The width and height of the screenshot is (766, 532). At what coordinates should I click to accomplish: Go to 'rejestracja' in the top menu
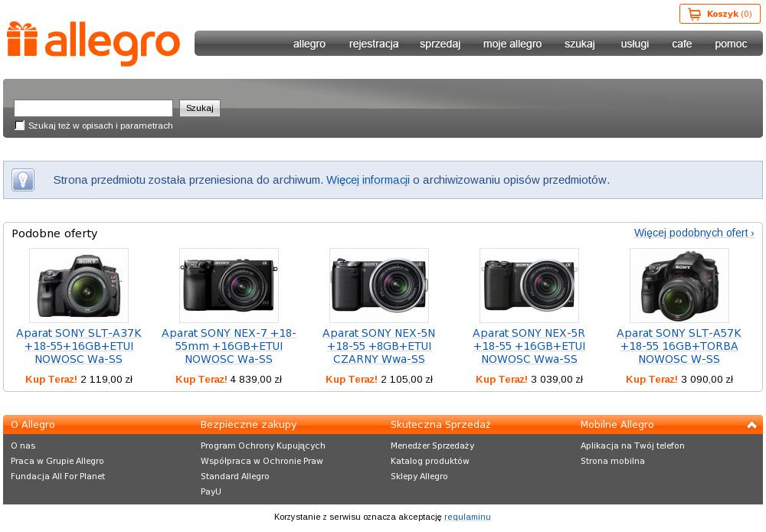[374, 44]
